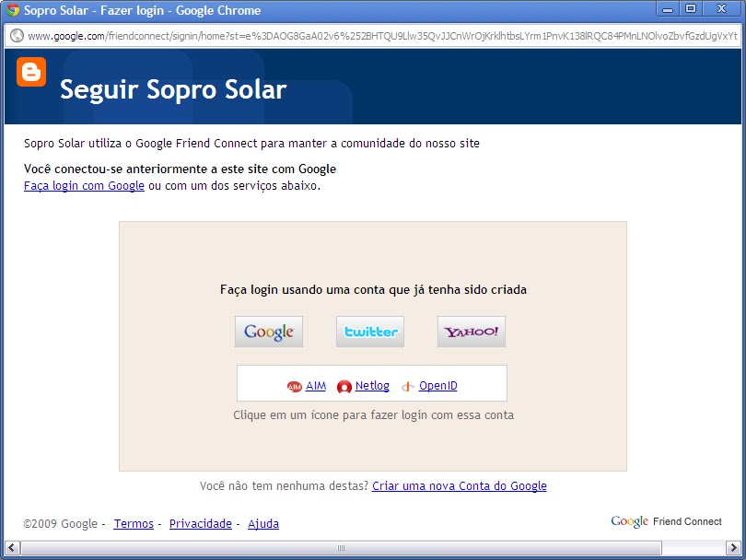
Task: Click the globe site info icon in address bar
Action: click(x=17, y=36)
